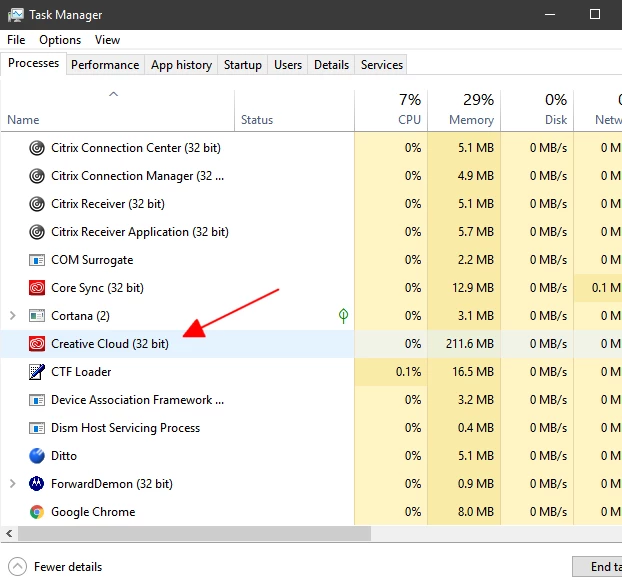This screenshot has height=585, width=622.
Task: Select Citrix Connection Center (32 bit) name
Action: [136, 148]
